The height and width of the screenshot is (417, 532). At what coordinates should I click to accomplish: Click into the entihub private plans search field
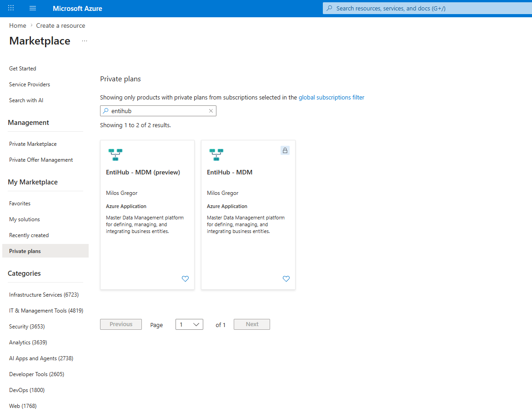point(158,111)
